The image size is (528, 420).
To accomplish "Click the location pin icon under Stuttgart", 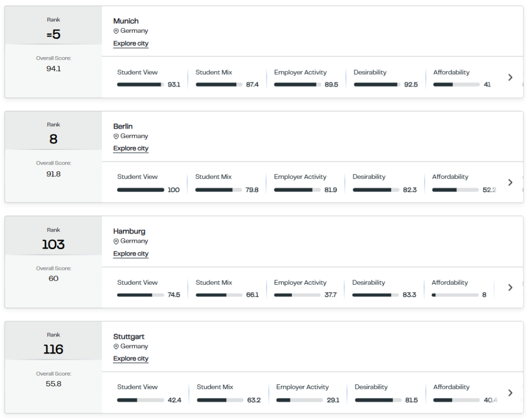I will (x=116, y=346).
